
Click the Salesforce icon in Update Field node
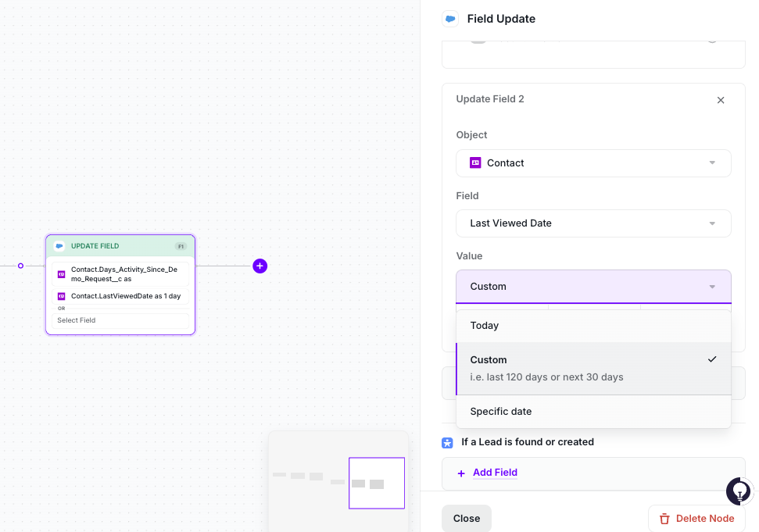click(59, 246)
